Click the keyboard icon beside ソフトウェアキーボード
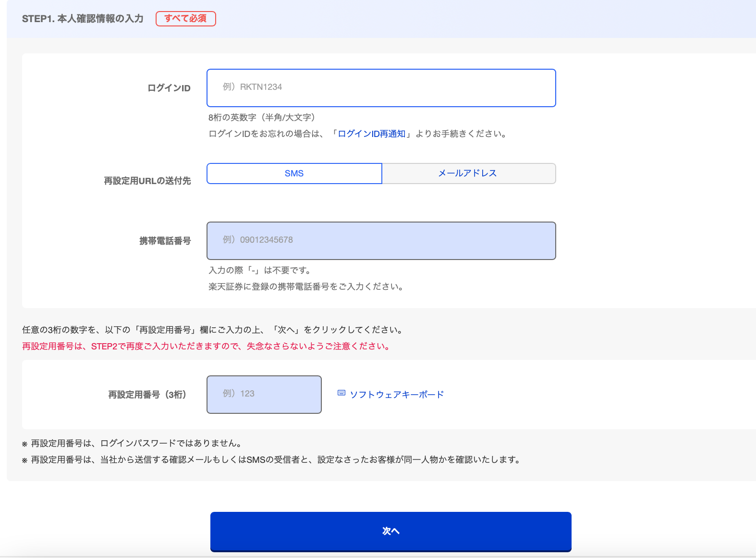756x558 pixels. pyautogui.click(x=341, y=393)
